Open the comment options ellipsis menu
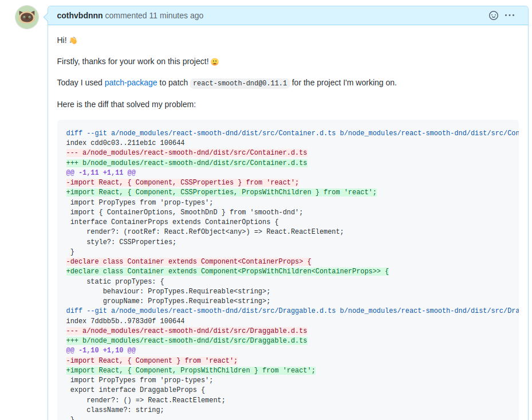This screenshot has width=532, height=420. tap(510, 15)
